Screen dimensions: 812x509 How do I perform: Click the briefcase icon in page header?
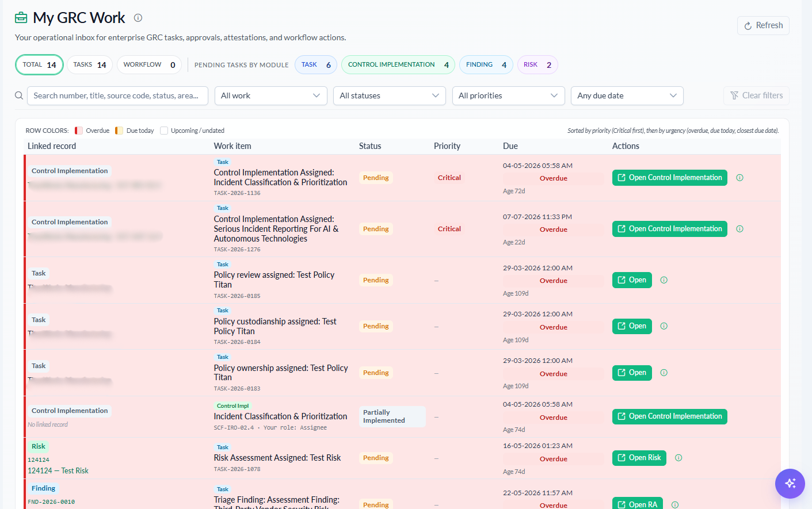pyautogui.click(x=21, y=18)
